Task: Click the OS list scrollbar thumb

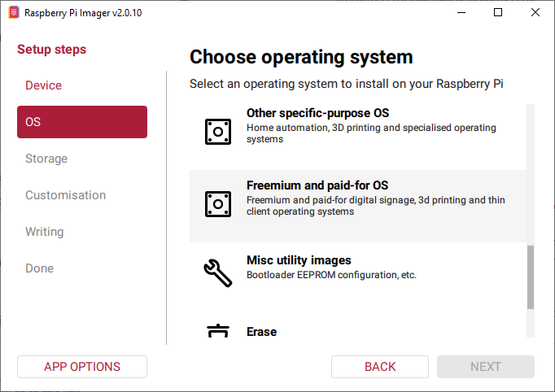Action: pos(531,277)
